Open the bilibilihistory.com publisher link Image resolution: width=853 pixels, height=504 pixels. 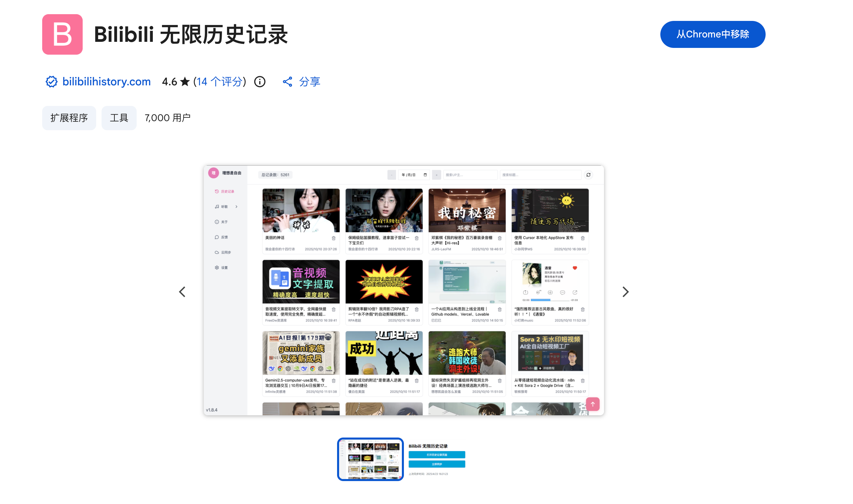tap(106, 82)
